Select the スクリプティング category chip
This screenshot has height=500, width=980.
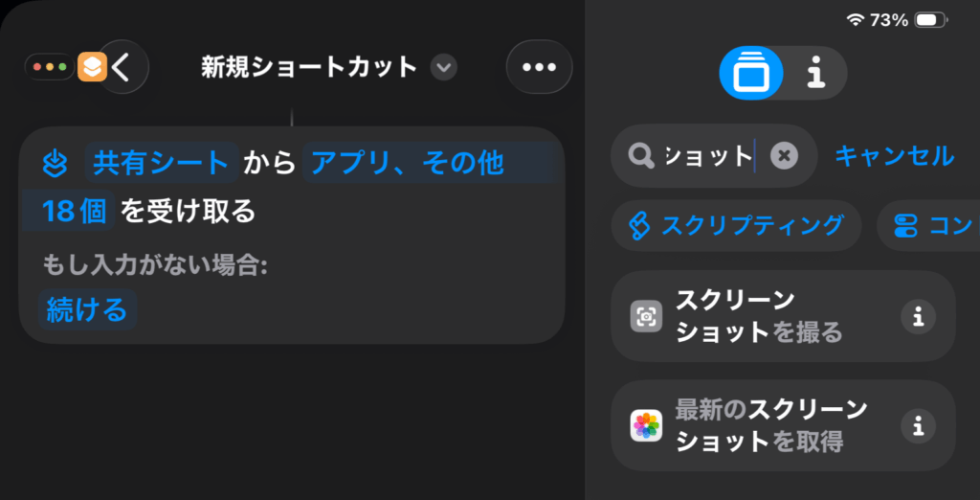[737, 225]
